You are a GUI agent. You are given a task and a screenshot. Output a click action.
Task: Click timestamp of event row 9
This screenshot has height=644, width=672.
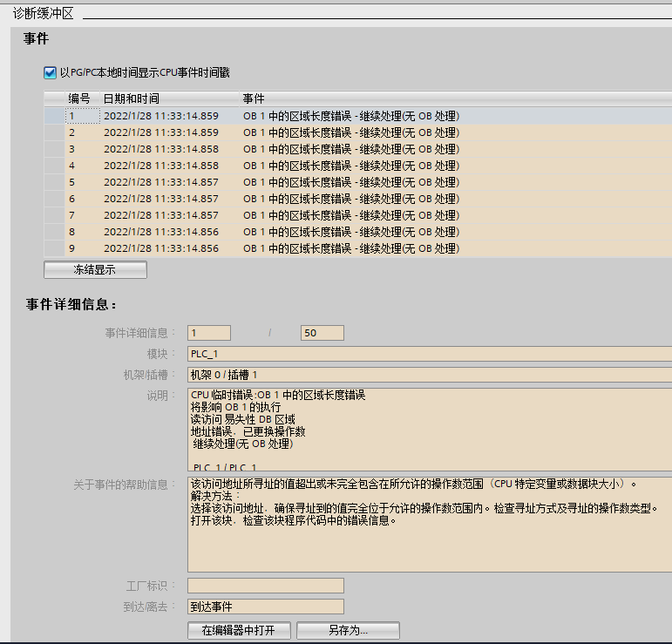click(x=161, y=248)
